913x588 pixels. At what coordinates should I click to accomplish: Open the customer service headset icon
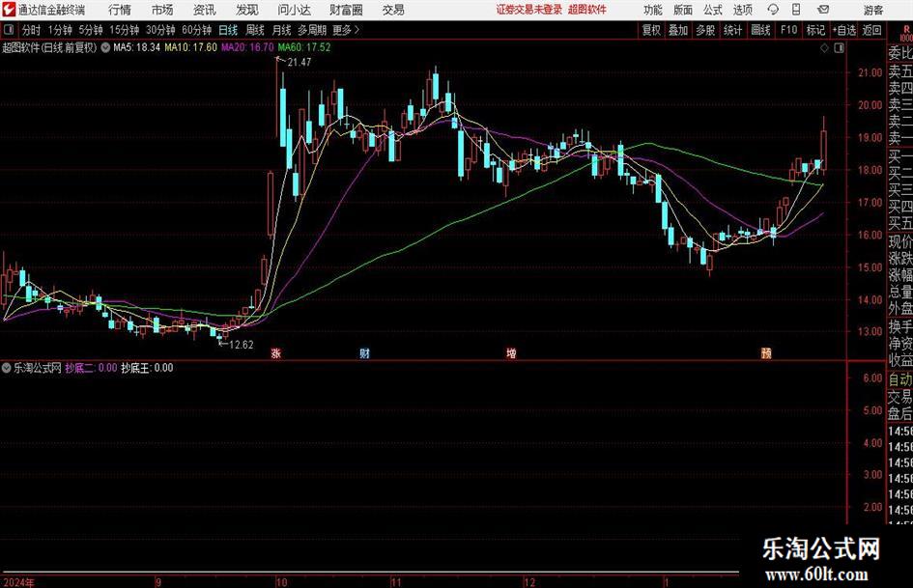(x=773, y=10)
